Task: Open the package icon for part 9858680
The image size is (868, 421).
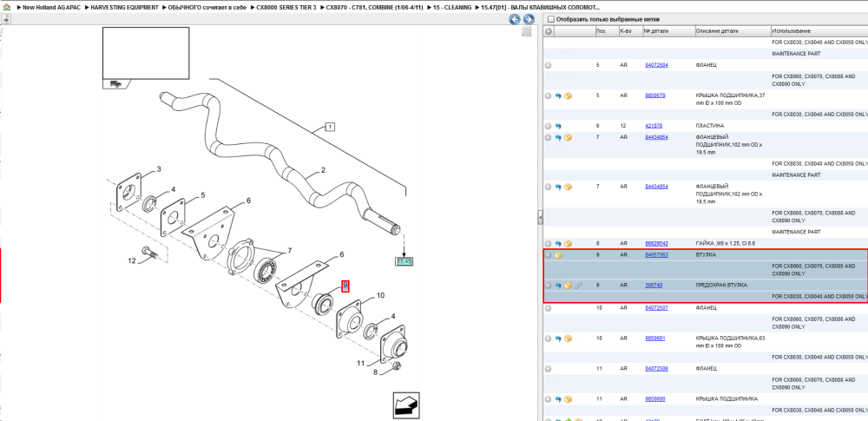Action: tap(568, 398)
